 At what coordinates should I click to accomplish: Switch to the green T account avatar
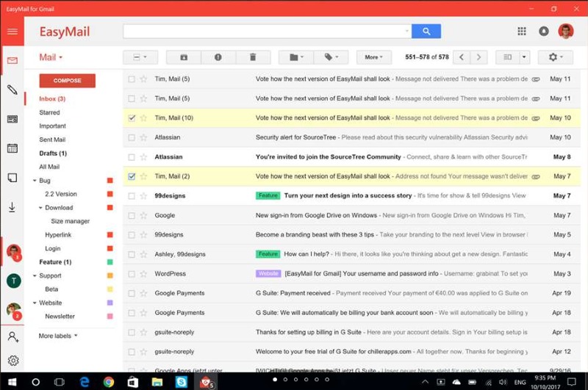coord(14,281)
